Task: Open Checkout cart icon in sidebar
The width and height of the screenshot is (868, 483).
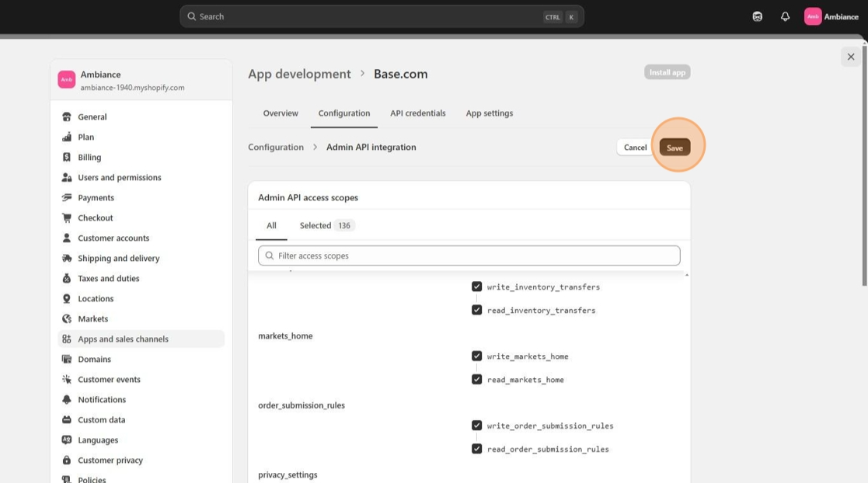Action: point(67,217)
